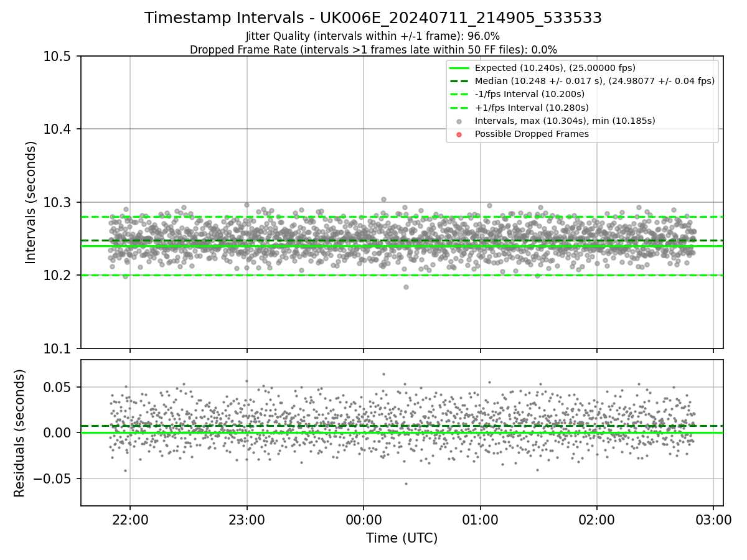Click the red Possible Dropped Frames legend marker
The height and width of the screenshot is (560, 747).
459,134
